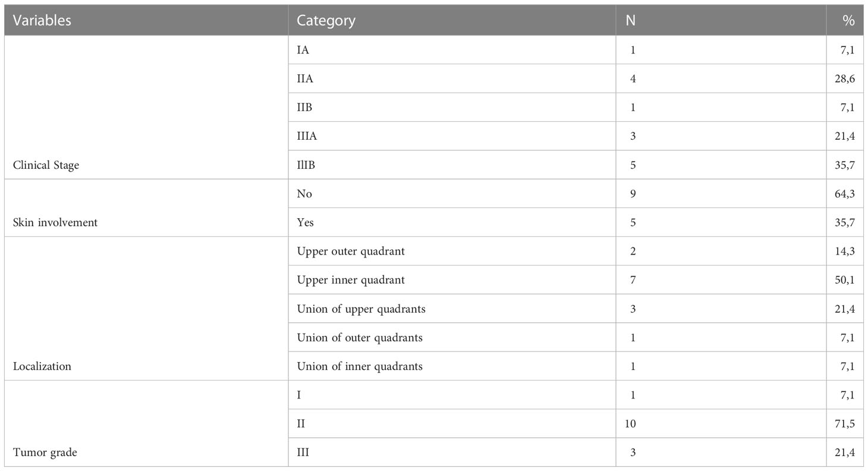The height and width of the screenshot is (471, 868).
Task: Click the Variables column header
Action: pos(42,20)
